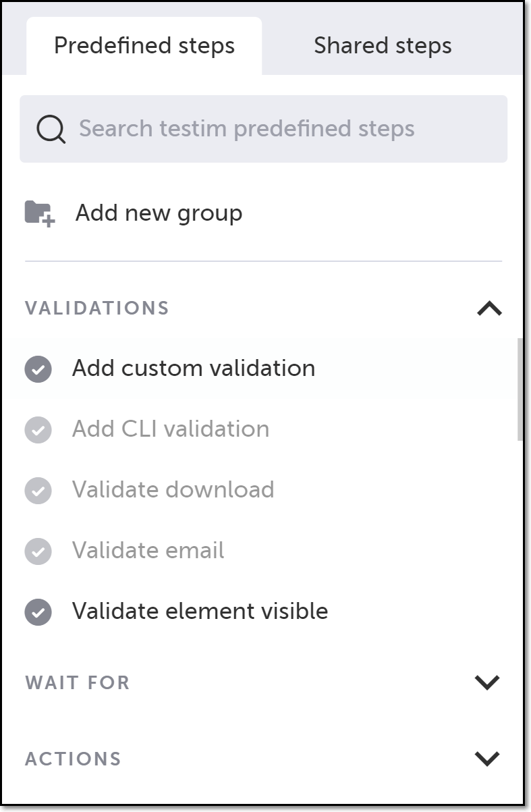Collapse the Validations section chevron
Image resolution: width=531 pixels, height=812 pixels.
coord(489,308)
